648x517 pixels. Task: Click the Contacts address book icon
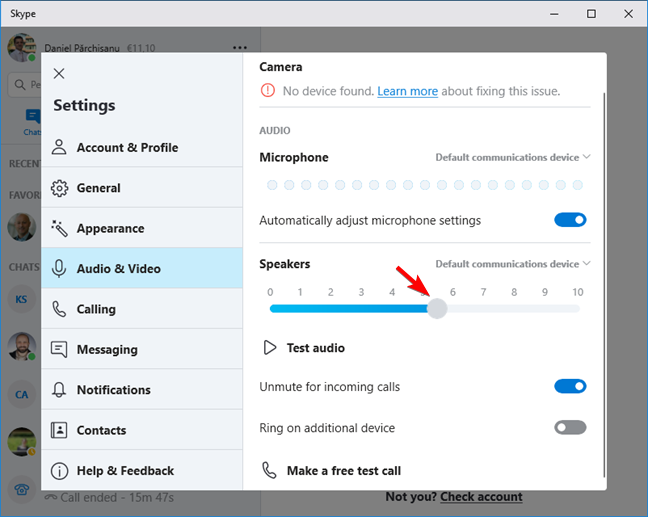point(59,430)
